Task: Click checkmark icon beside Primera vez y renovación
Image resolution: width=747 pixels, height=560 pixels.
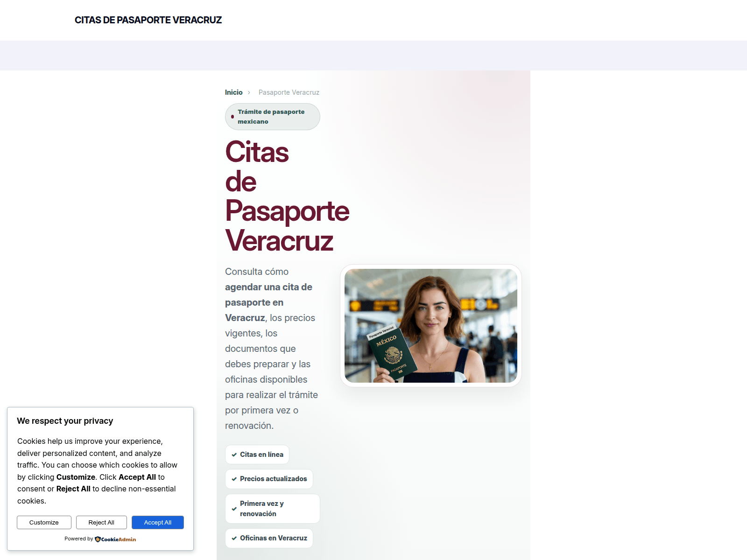Action: pyautogui.click(x=234, y=509)
